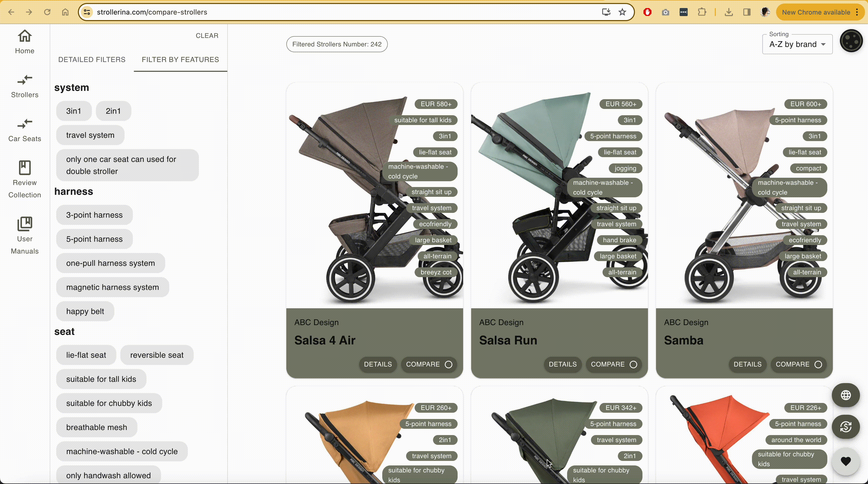This screenshot has width=868, height=484.
Task: Toggle the travel system filter chip
Action: (x=90, y=135)
